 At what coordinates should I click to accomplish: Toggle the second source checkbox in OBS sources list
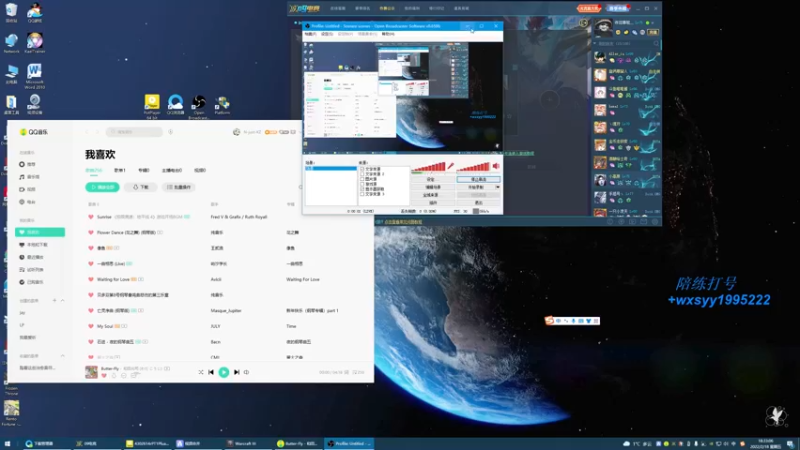tap(362, 174)
